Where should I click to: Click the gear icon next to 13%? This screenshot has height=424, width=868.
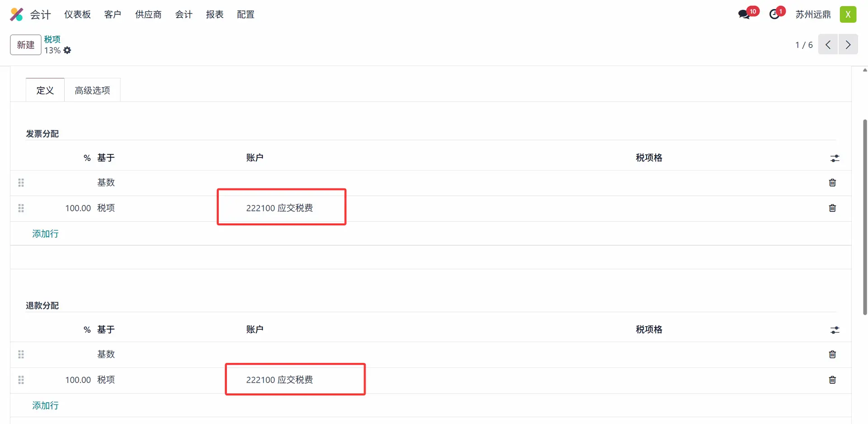(x=67, y=50)
